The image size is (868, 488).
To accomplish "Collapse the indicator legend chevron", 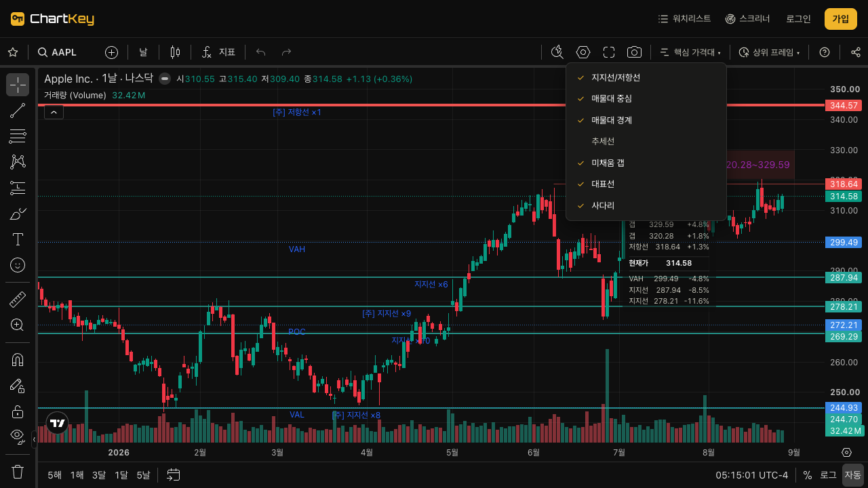I will pyautogui.click(x=54, y=112).
